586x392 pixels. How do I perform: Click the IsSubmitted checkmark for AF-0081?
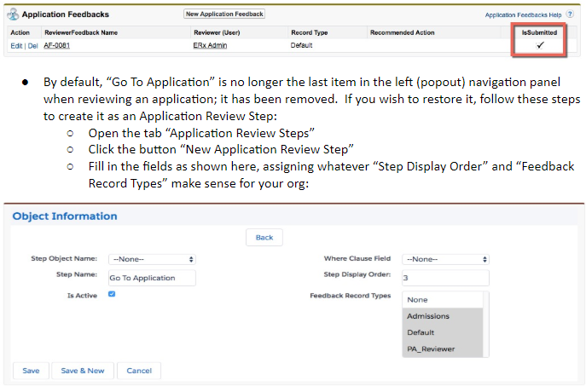click(538, 44)
